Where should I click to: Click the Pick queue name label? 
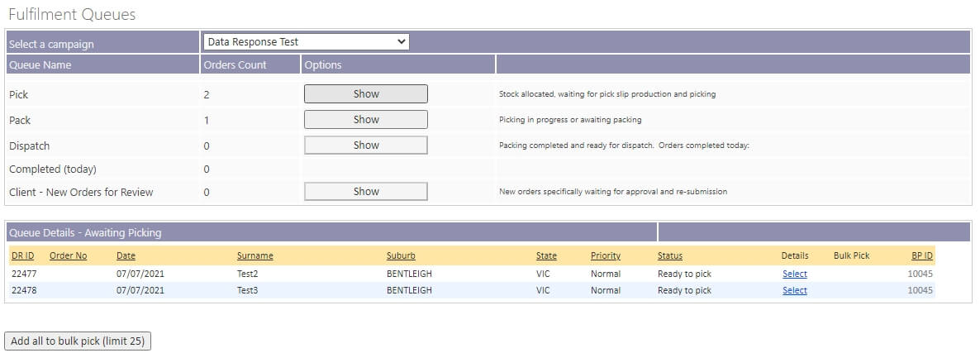(18, 95)
